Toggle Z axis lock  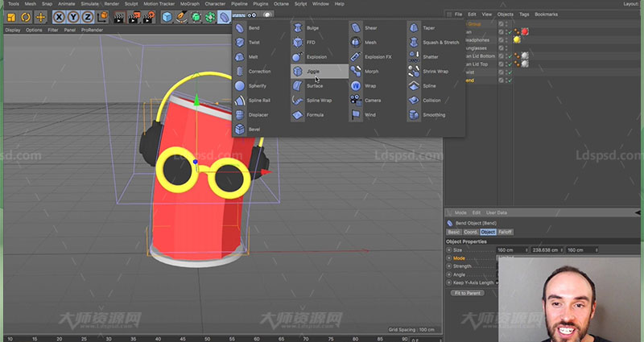[x=88, y=17]
